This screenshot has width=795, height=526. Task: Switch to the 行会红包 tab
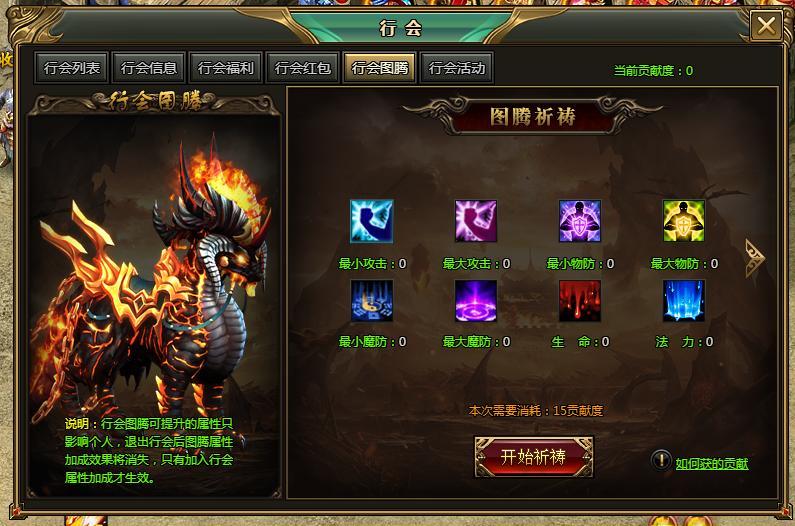pos(303,68)
